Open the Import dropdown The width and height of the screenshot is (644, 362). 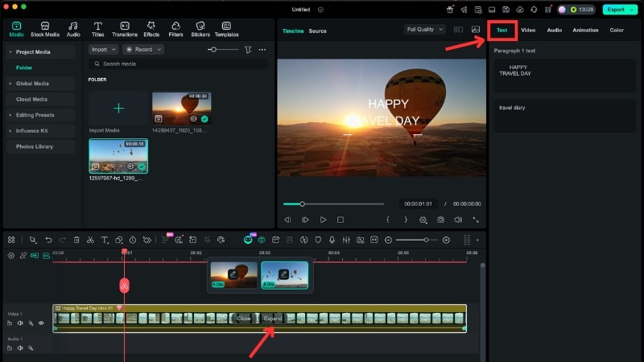point(103,49)
